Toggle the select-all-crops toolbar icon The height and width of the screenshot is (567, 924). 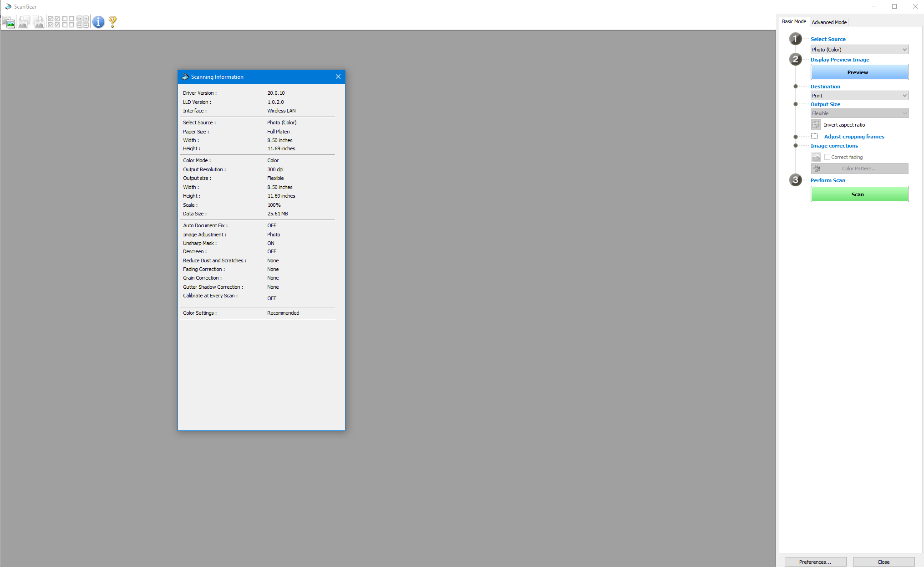[82, 22]
